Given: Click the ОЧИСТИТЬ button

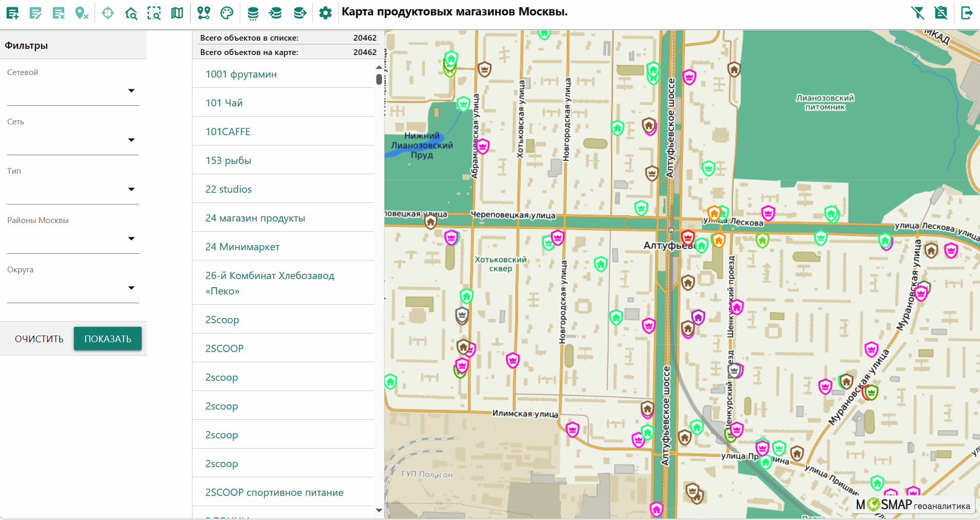Looking at the screenshot, I should coord(39,339).
